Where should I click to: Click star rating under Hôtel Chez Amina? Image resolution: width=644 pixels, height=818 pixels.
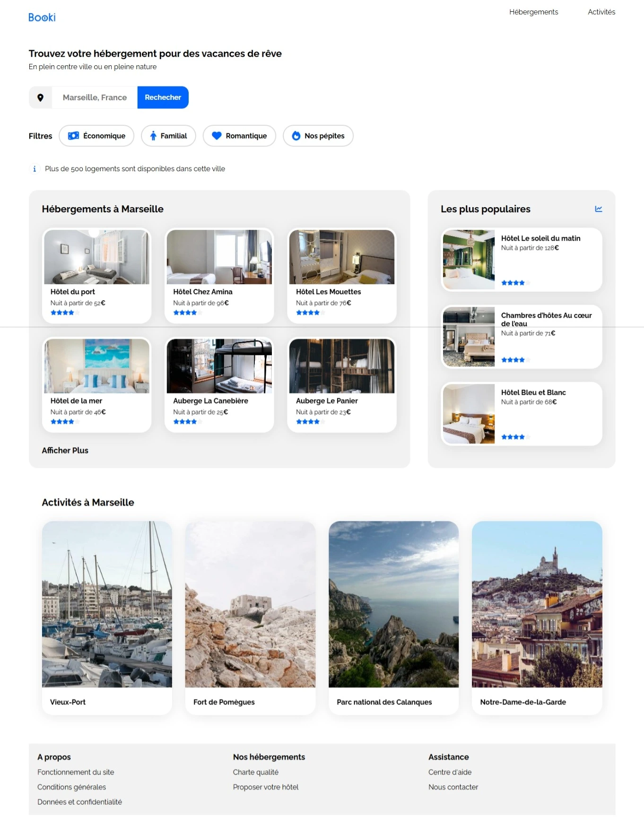click(188, 313)
